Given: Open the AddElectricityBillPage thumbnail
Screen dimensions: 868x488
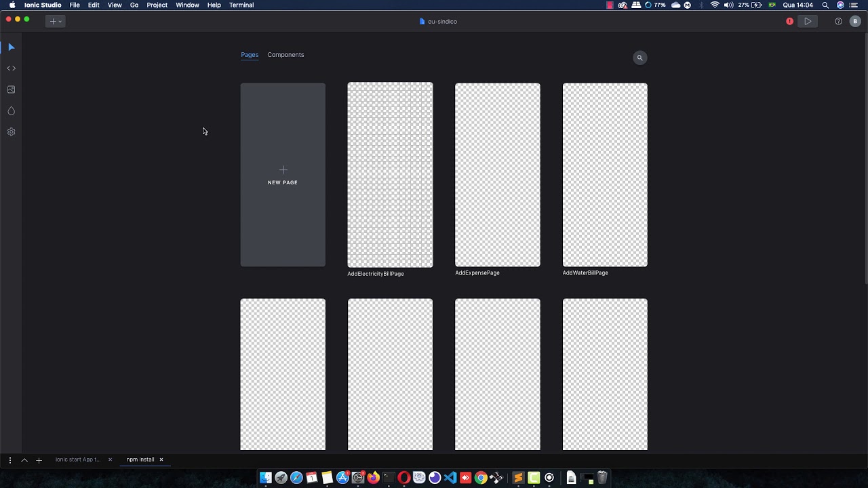Looking at the screenshot, I should (390, 175).
